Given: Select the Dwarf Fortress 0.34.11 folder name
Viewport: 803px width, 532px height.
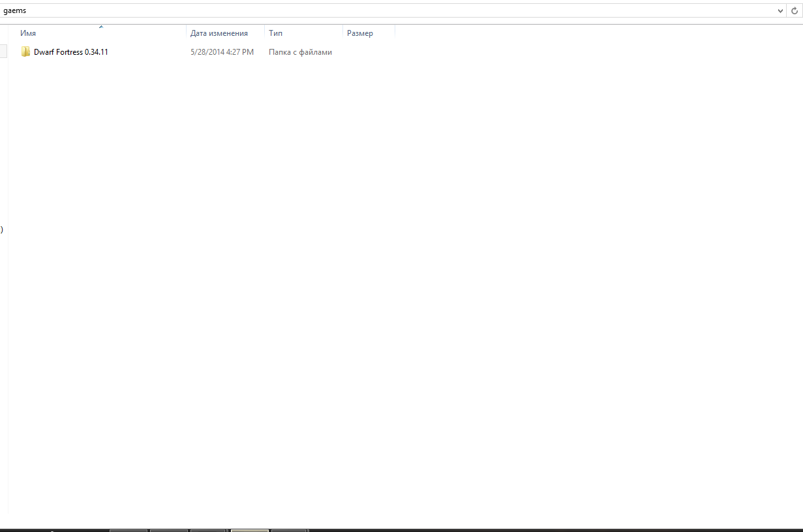Looking at the screenshot, I should 71,52.
